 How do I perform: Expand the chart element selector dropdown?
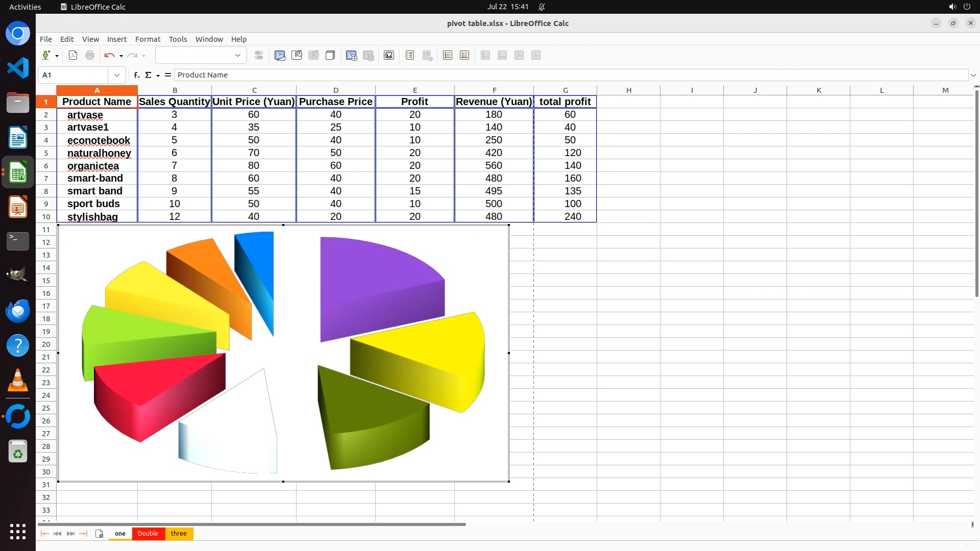(x=237, y=56)
